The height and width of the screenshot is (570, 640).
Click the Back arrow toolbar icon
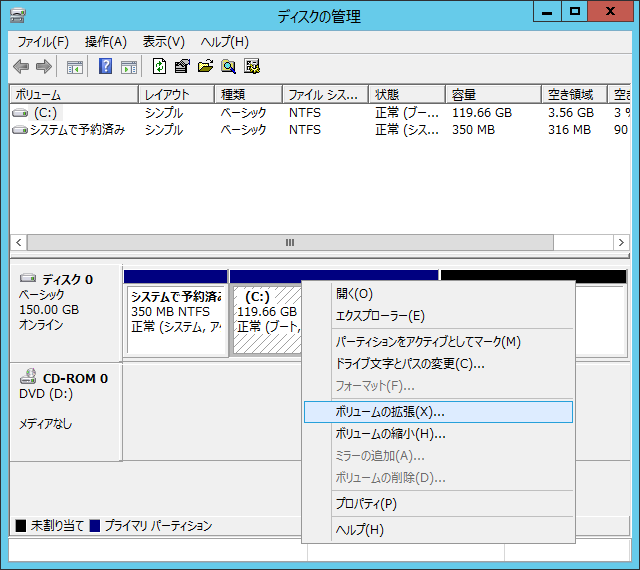coord(21,67)
